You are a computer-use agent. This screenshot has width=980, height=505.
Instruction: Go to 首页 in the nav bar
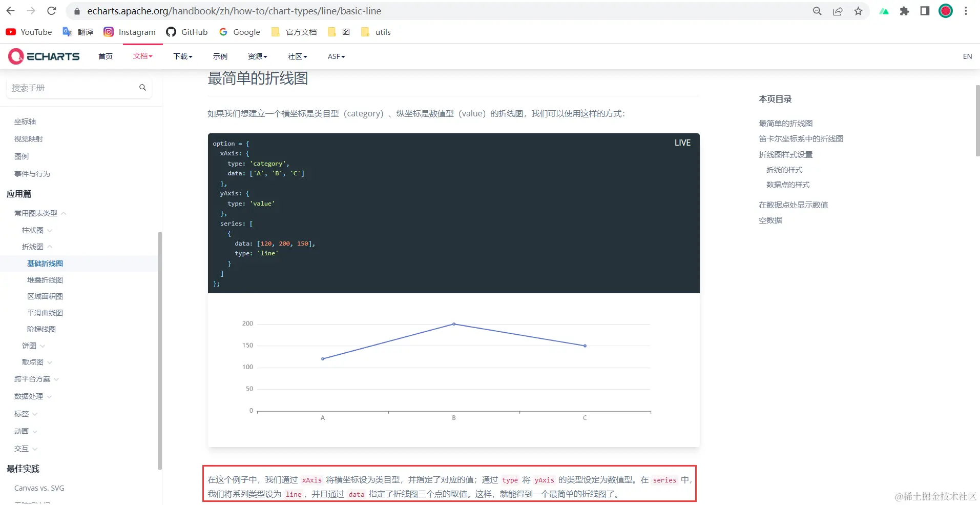(x=106, y=56)
